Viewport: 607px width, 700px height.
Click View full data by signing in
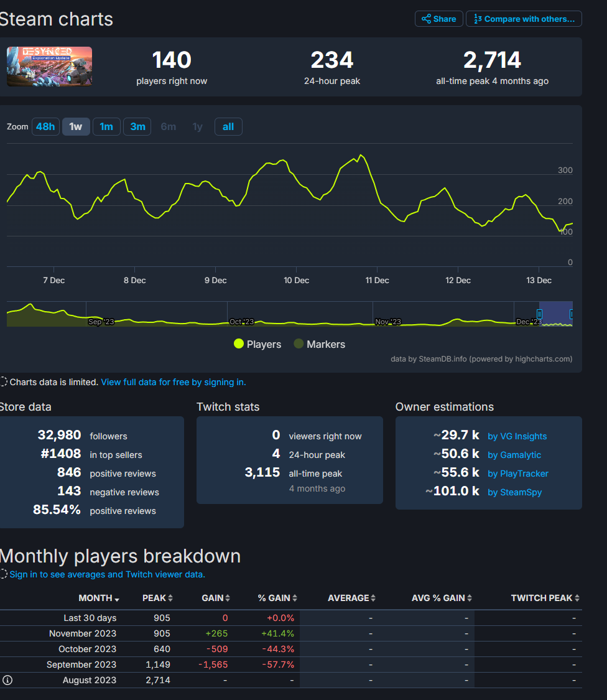173,382
